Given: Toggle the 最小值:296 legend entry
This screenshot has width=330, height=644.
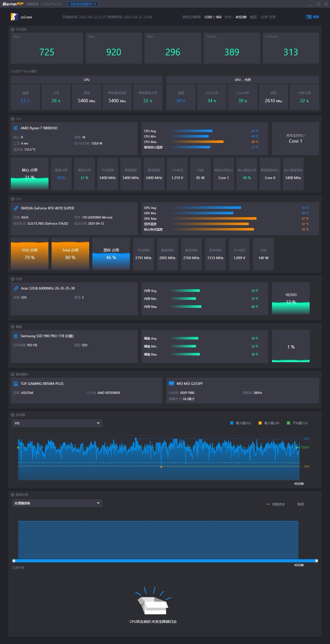Looking at the screenshot, I should [269, 423].
